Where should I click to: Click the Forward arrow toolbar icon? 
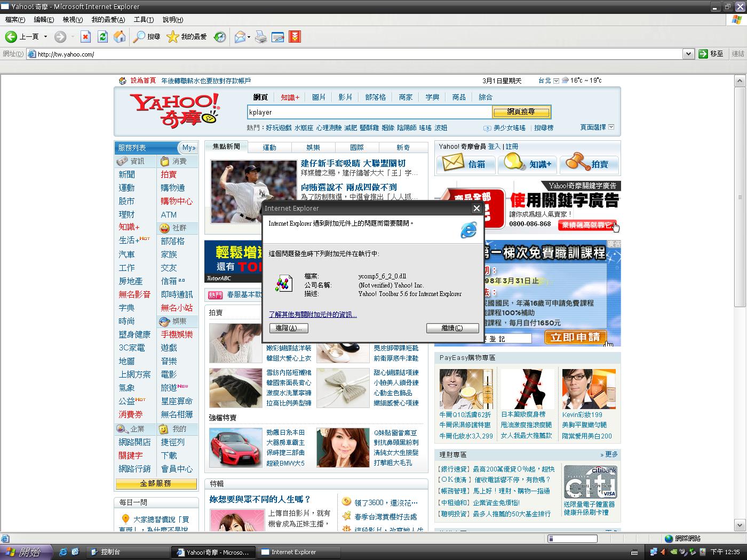point(60,37)
